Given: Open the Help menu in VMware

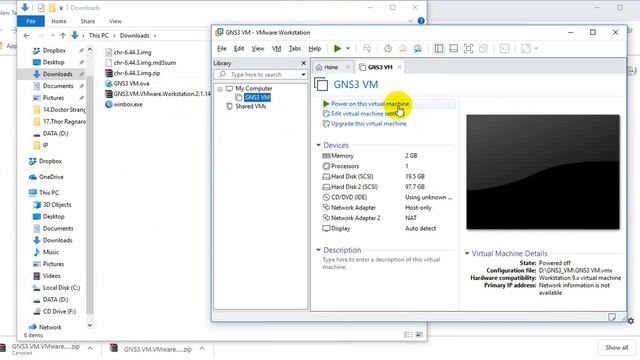Looking at the screenshot, I should click(x=314, y=49).
